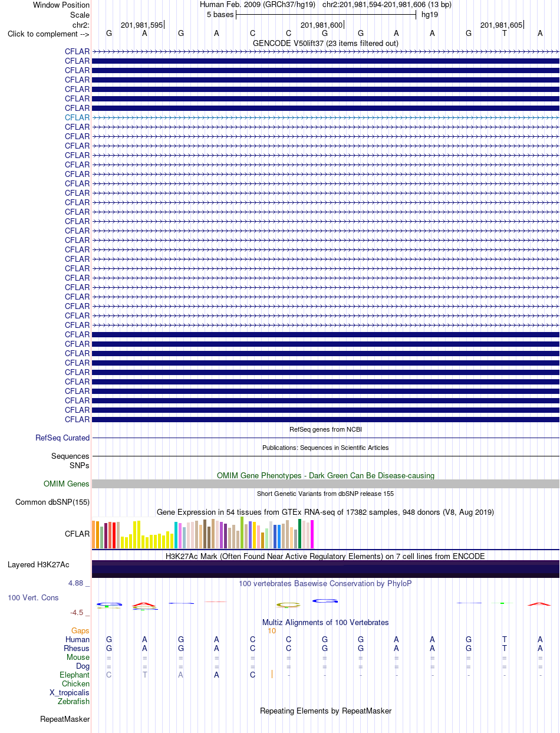Click T base in the Human alignment row
Screen dimensions: 560x733
pos(505,639)
